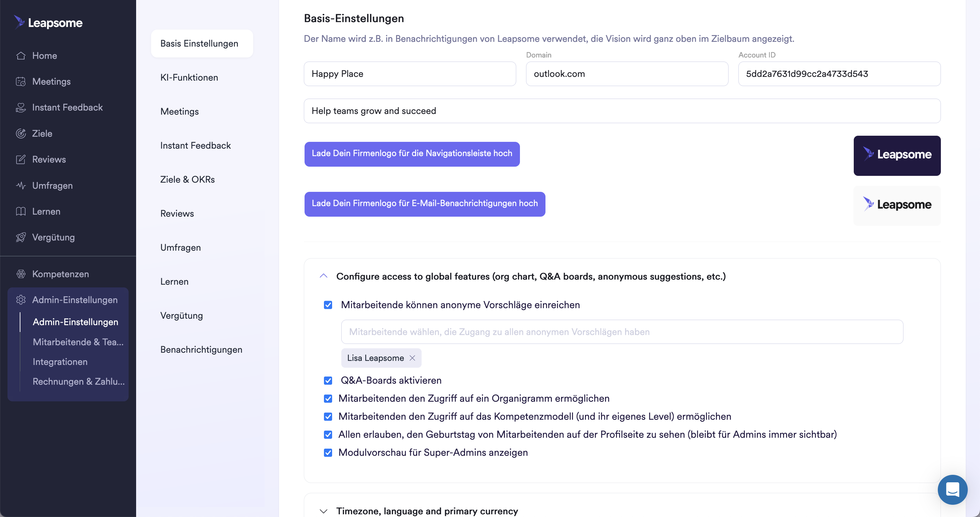The width and height of the screenshot is (980, 517).
Task: Open the Benachrichtigungen settings tab
Action: coord(201,350)
